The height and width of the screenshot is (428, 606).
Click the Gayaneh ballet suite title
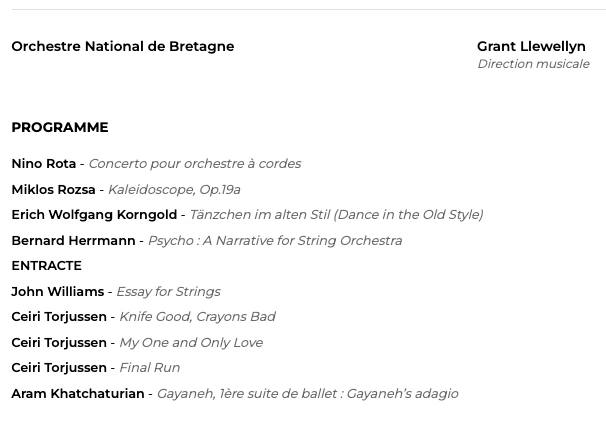click(x=307, y=393)
